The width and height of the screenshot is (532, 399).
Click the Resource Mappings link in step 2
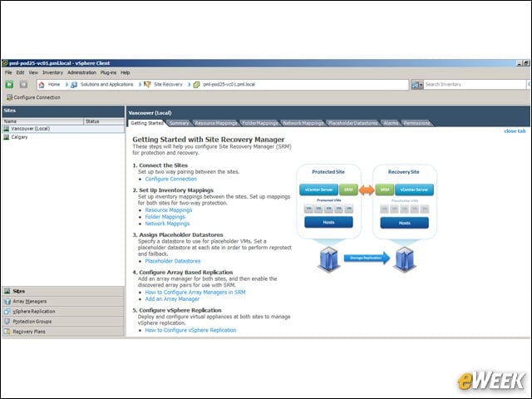click(x=169, y=210)
